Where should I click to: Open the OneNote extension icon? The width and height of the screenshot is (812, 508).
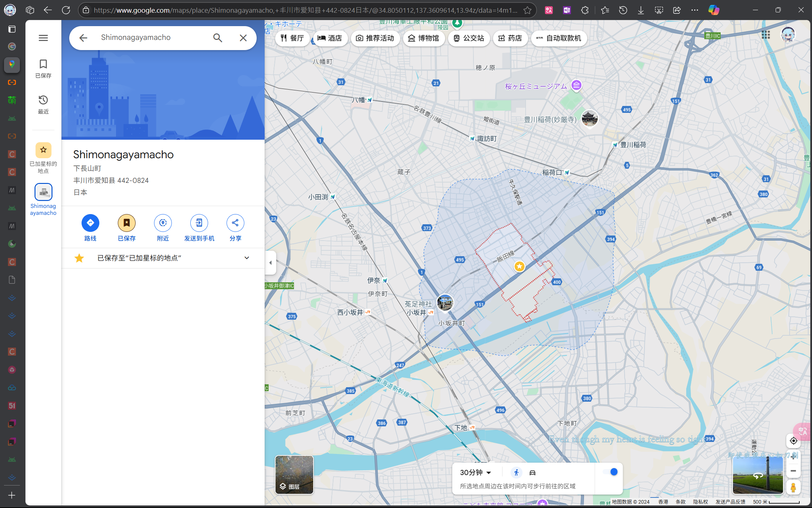[x=567, y=10]
